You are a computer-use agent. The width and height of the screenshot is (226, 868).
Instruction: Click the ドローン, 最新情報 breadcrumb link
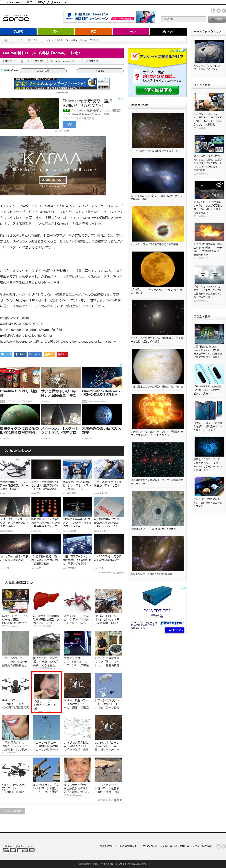coord(27,40)
